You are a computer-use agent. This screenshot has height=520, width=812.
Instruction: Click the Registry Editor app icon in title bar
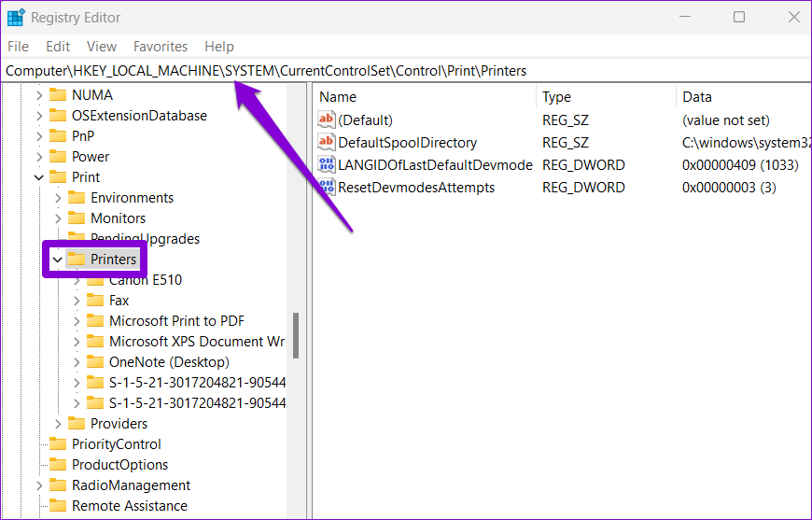point(16,17)
